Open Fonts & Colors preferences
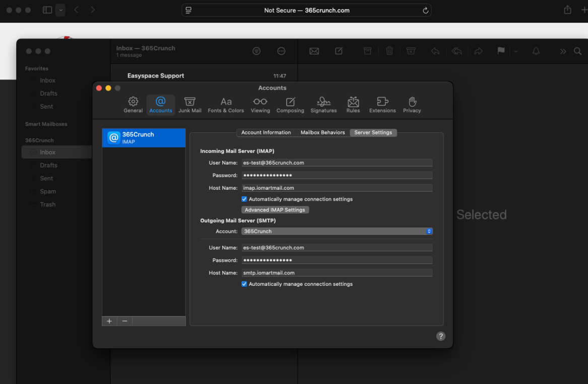The width and height of the screenshot is (588, 384). (x=226, y=105)
